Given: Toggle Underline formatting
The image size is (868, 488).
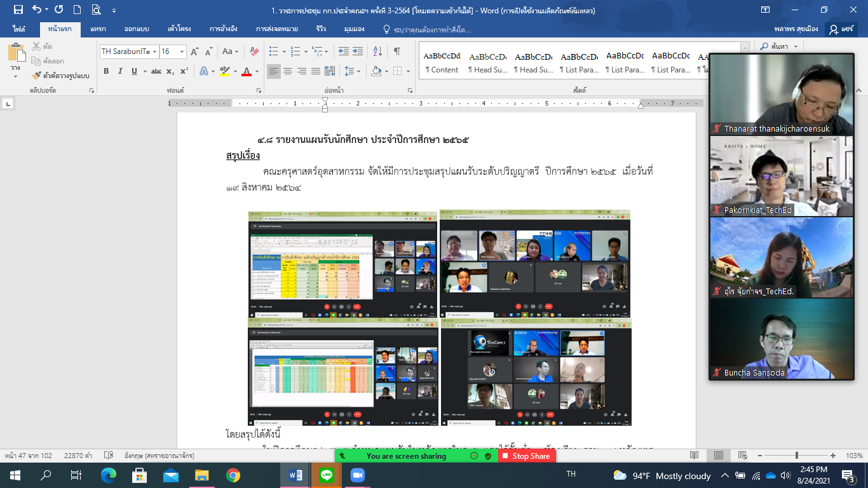Looking at the screenshot, I should tap(134, 71).
